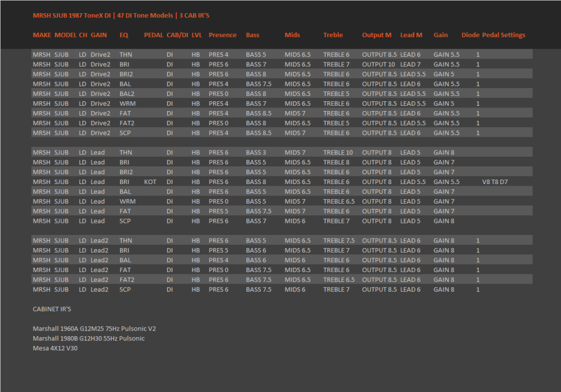Click the 'CAB/DI' column header
The width and height of the screenshot is (561, 392).
[178, 35]
